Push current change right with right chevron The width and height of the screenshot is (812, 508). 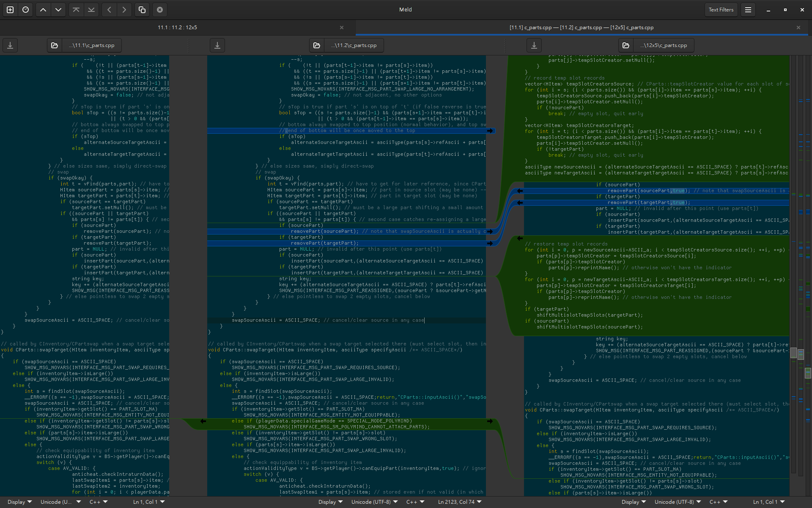click(124, 9)
